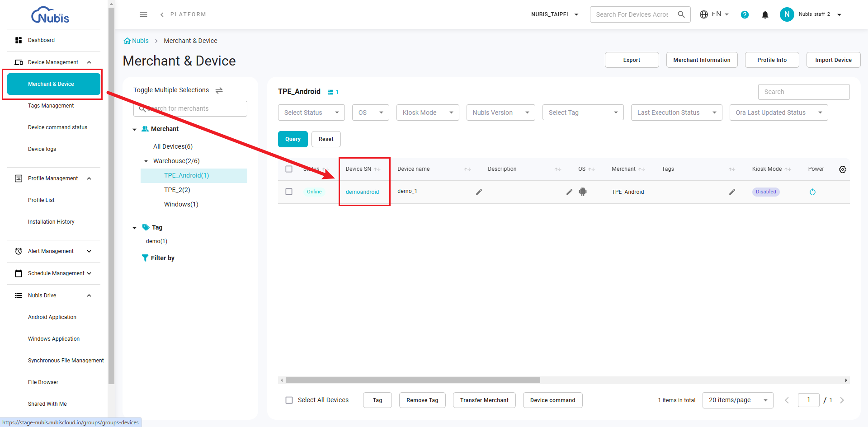This screenshot has height=427, width=868.
Task: Open Kiosk Mode filter dropdown
Action: pyautogui.click(x=428, y=113)
